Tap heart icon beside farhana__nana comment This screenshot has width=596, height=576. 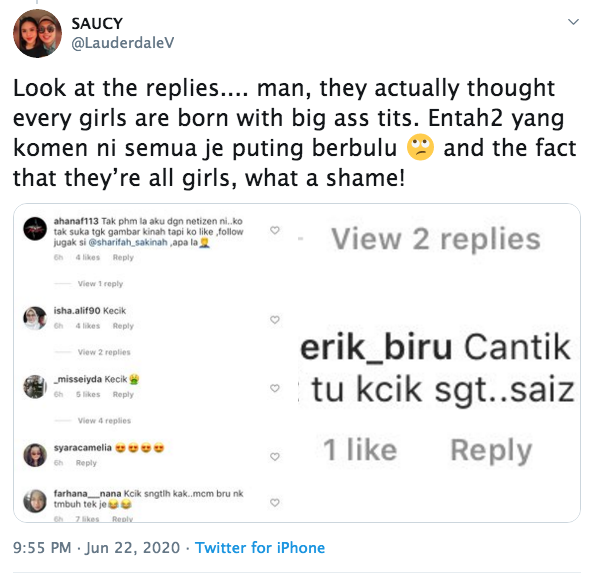(274, 502)
